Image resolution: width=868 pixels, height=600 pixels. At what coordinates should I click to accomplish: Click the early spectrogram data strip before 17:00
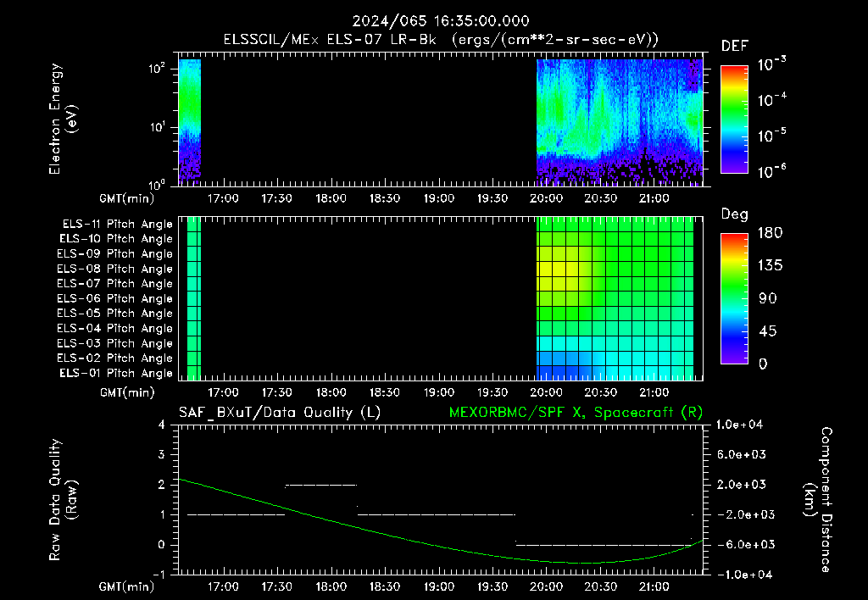click(189, 122)
